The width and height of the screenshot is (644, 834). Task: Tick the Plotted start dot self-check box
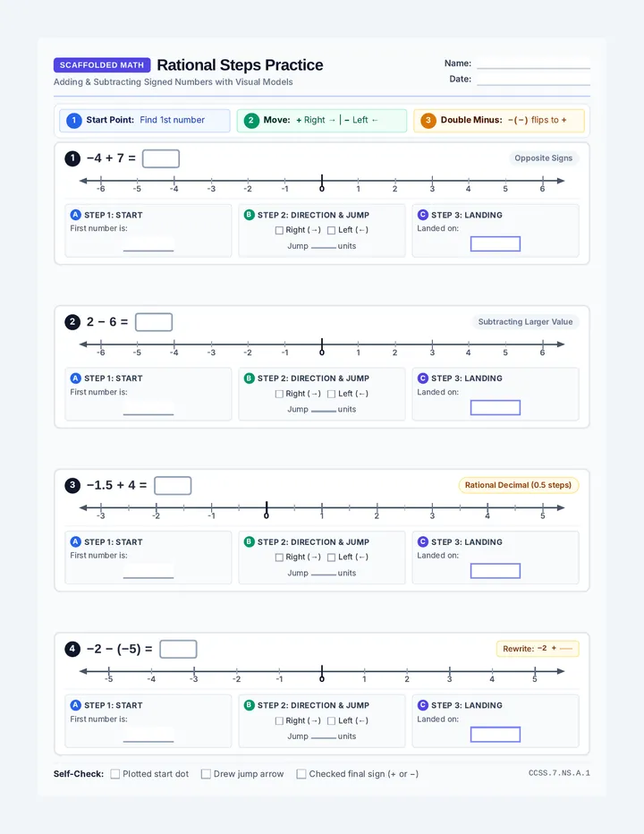tap(114, 774)
